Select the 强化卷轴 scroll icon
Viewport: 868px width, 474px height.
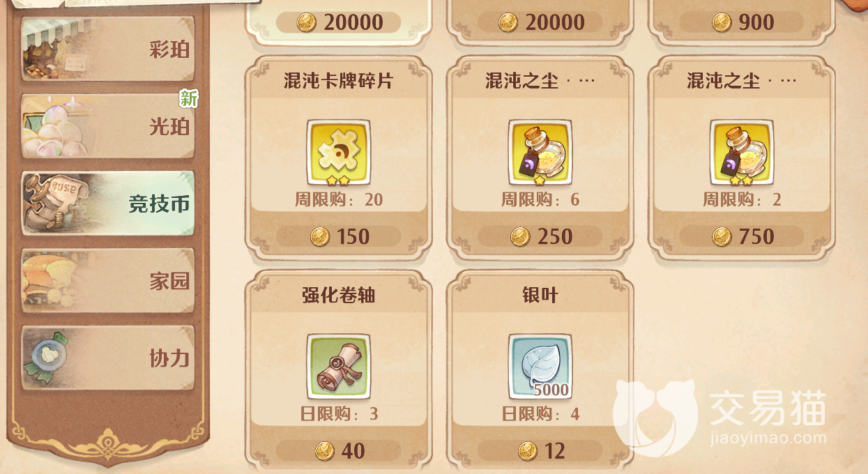click(339, 366)
